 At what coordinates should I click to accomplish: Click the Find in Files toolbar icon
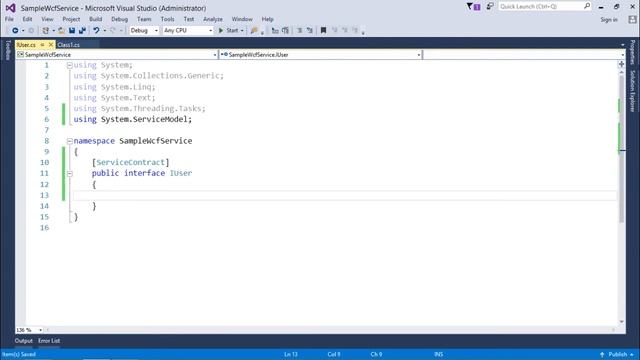[x=254, y=31]
